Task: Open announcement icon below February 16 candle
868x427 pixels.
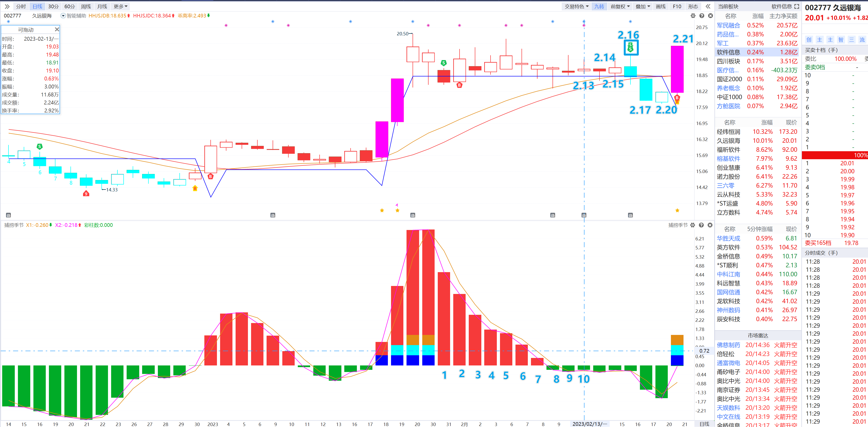Action: click(x=630, y=215)
